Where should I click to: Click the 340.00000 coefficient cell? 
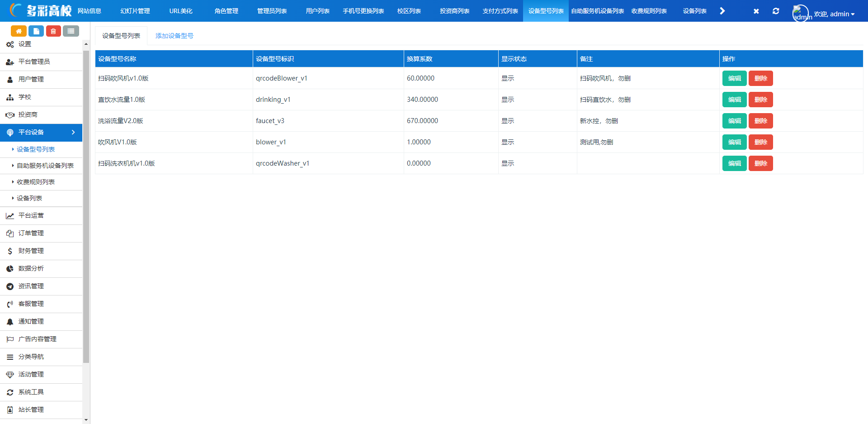coord(451,100)
